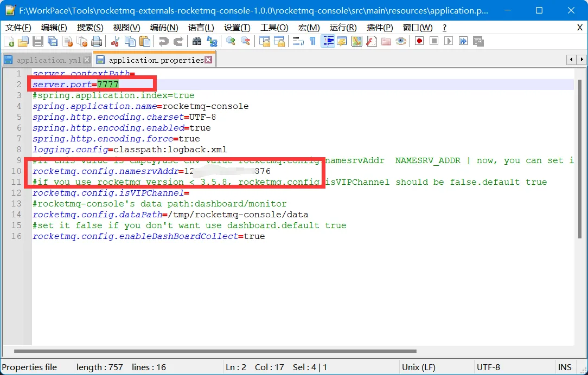Click the Paste clipboard icon
The image size is (588, 375).
tap(144, 41)
